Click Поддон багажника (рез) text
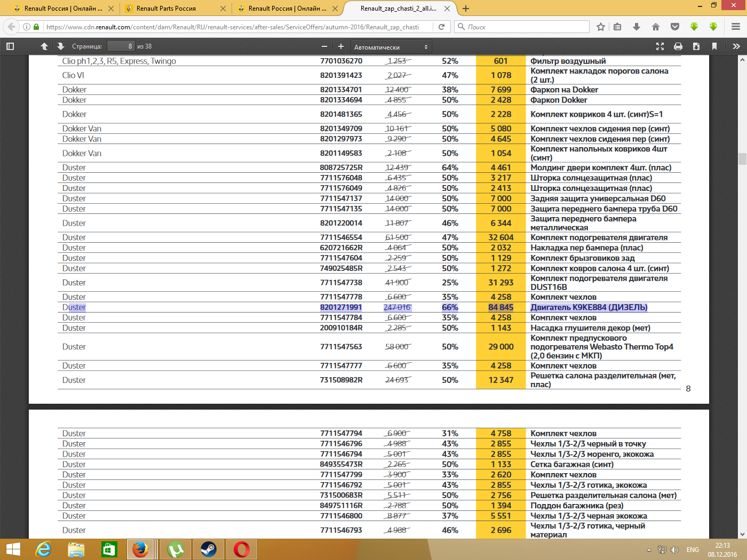Viewport: 747px width, 560px height. point(577,506)
